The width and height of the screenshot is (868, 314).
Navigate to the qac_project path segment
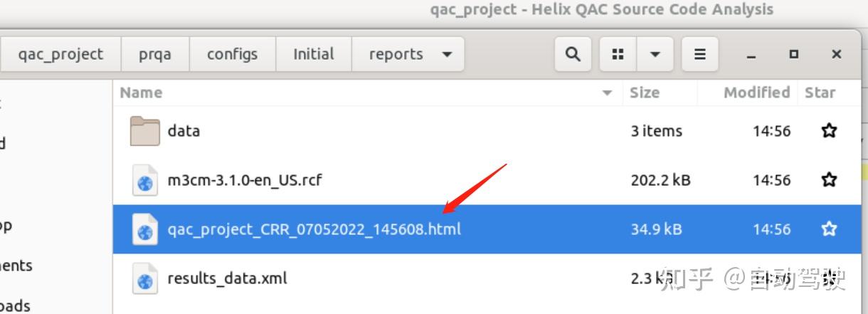[60, 54]
